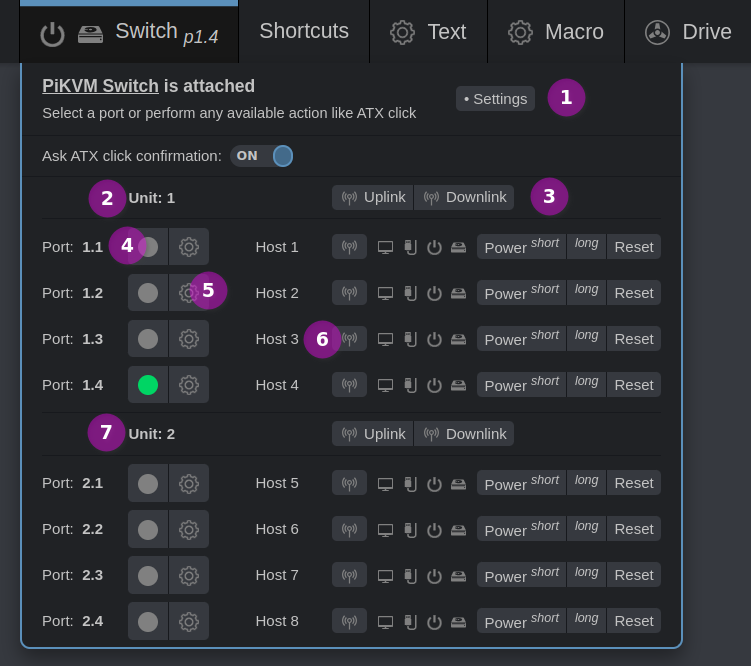Toggle Ask ATX click confirmation switch
This screenshot has height=666, width=751.
[x=262, y=156]
